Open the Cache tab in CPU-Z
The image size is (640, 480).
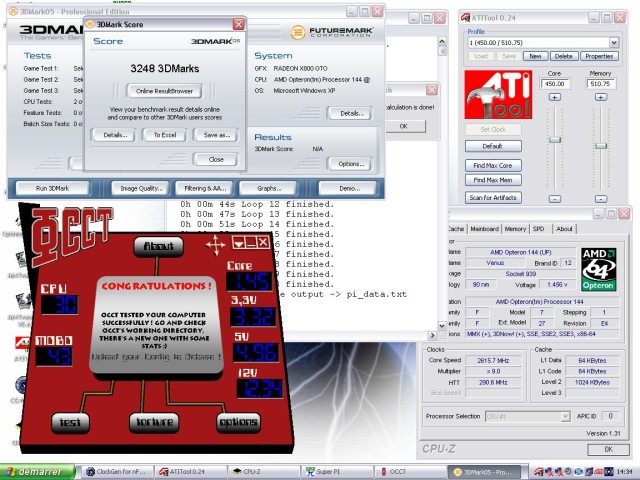tap(456, 229)
